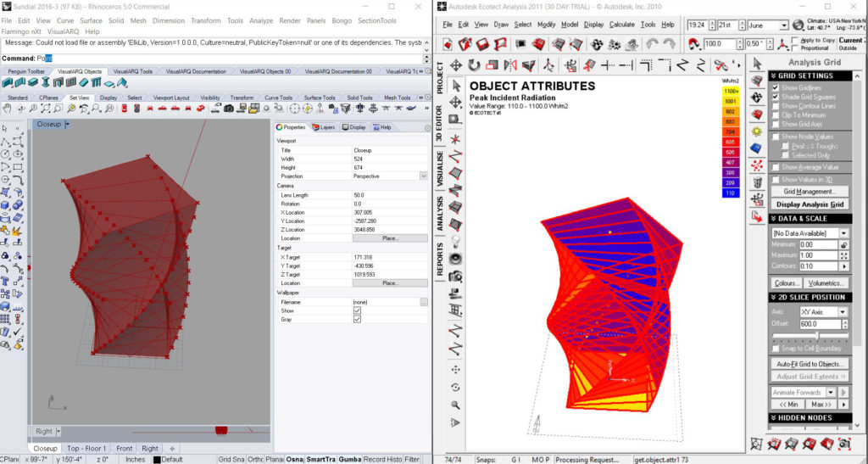The width and height of the screenshot is (868, 464).
Task: Click the Offset 600.0 input field
Action: pyautogui.click(x=820, y=325)
